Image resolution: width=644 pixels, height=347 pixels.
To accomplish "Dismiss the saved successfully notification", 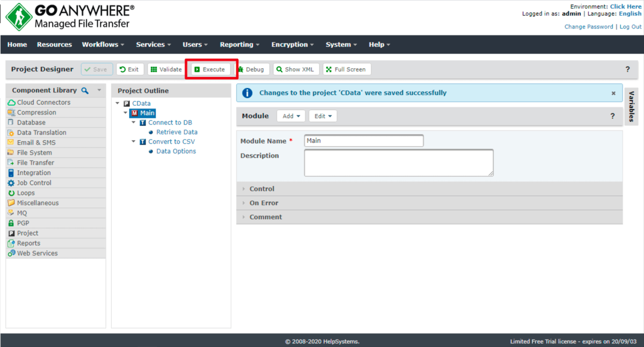I will (x=613, y=93).
